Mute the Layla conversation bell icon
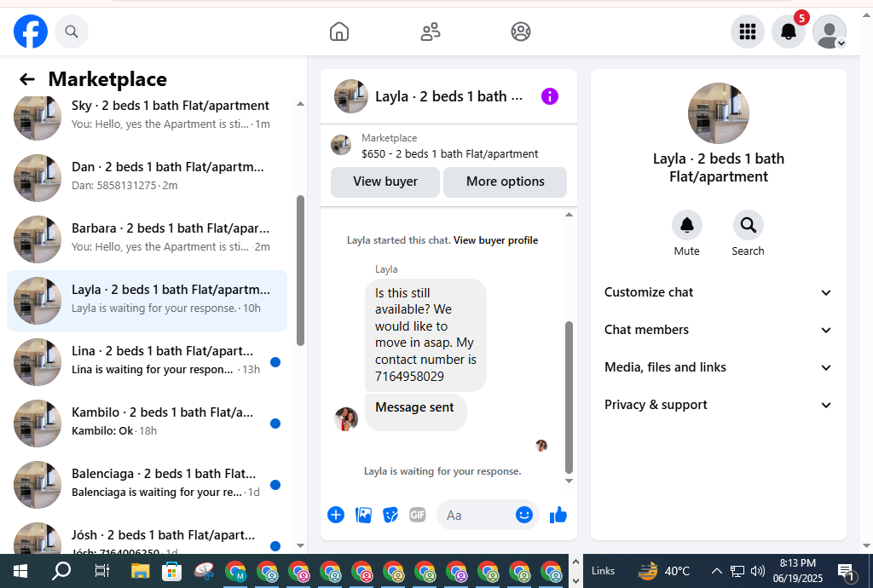 tap(686, 225)
